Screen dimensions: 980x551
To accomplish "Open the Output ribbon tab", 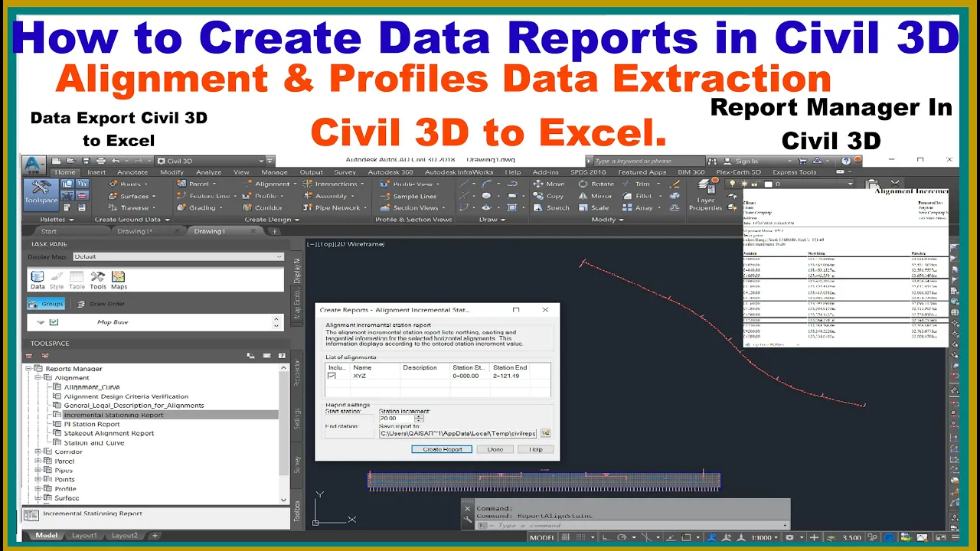I will click(x=312, y=172).
